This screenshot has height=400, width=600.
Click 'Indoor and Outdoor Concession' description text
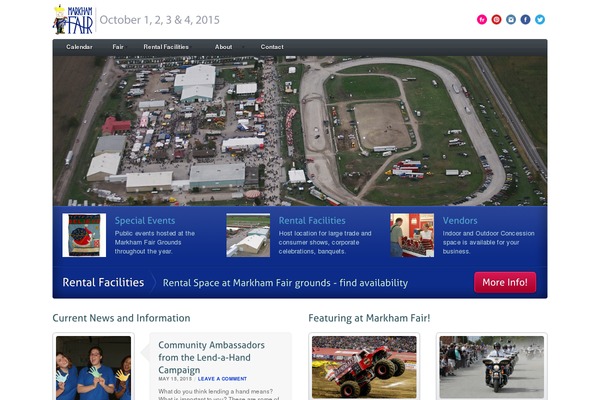(489, 233)
